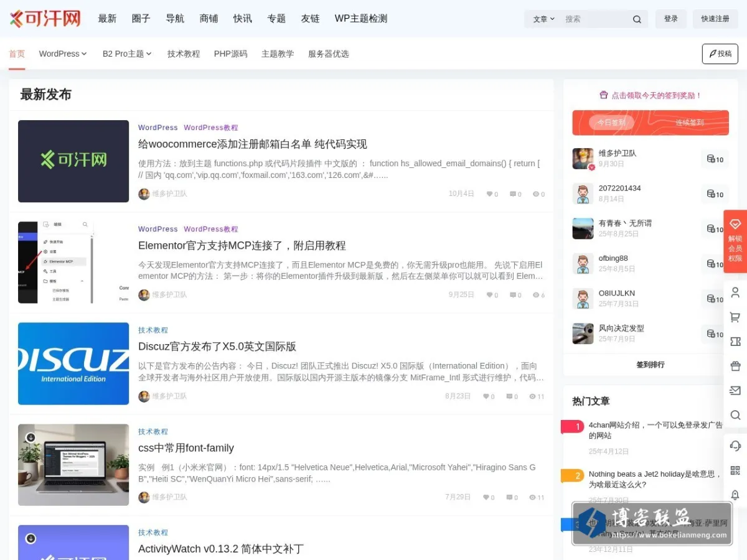Image resolution: width=747 pixels, height=560 pixels.
Task: Click comment icon on css font-family article
Action: [x=509, y=497]
